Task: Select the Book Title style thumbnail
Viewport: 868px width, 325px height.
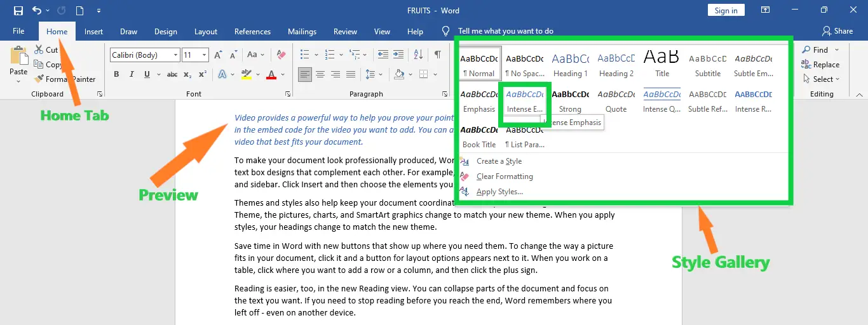Action: click(480, 134)
